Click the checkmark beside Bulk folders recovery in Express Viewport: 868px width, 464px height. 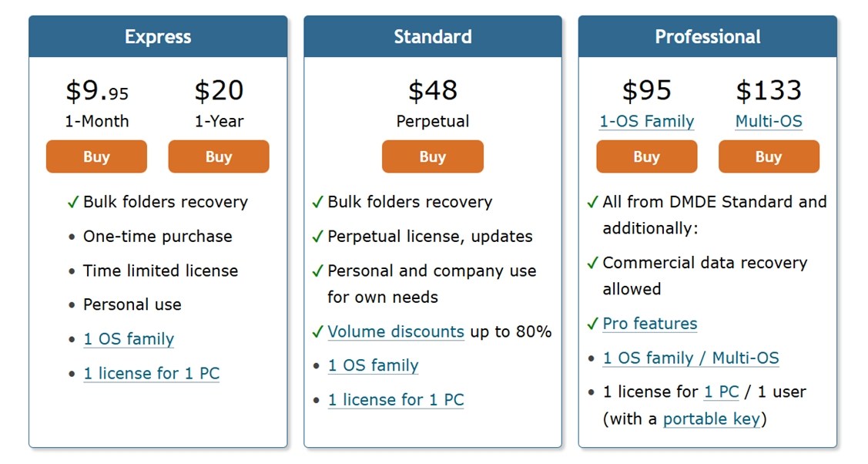click(73, 202)
